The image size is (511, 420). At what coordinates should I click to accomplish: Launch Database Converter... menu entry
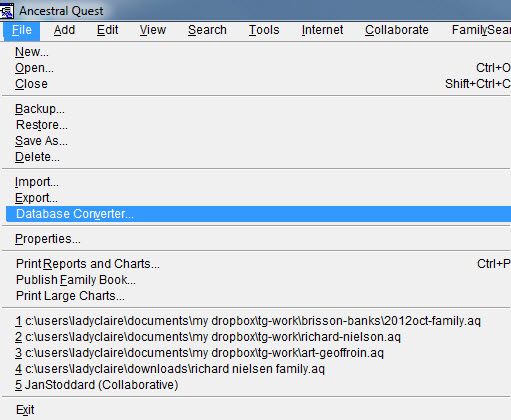coord(257,214)
